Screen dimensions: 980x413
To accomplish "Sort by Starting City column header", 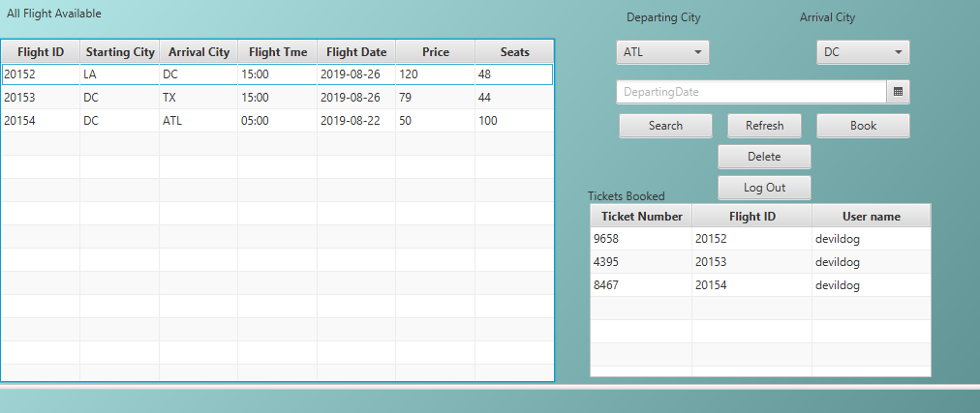I will (120, 52).
